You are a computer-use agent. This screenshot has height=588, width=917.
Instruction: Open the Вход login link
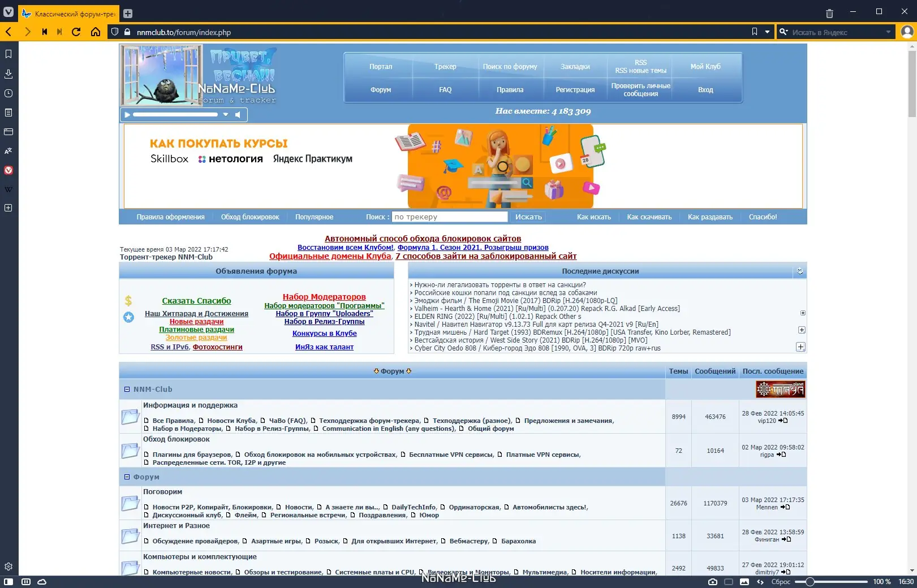[x=705, y=90]
